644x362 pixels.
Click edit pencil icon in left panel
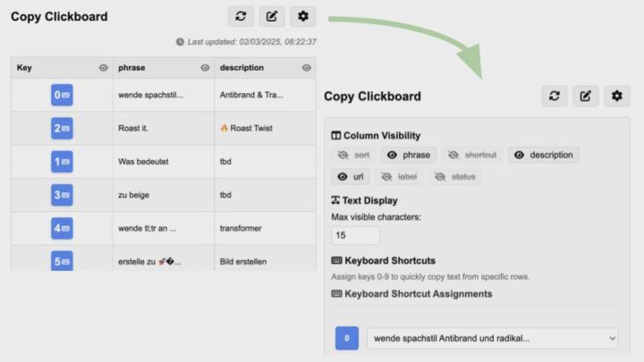point(272,16)
